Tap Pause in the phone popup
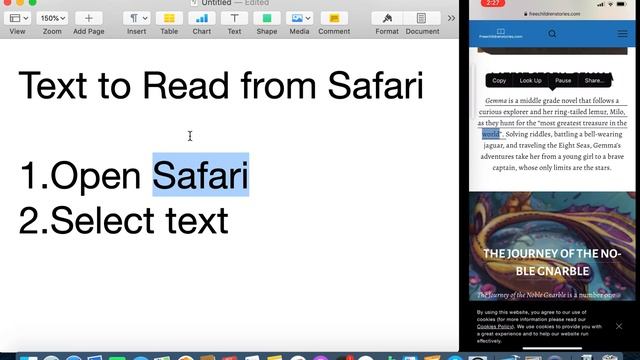 [563, 80]
